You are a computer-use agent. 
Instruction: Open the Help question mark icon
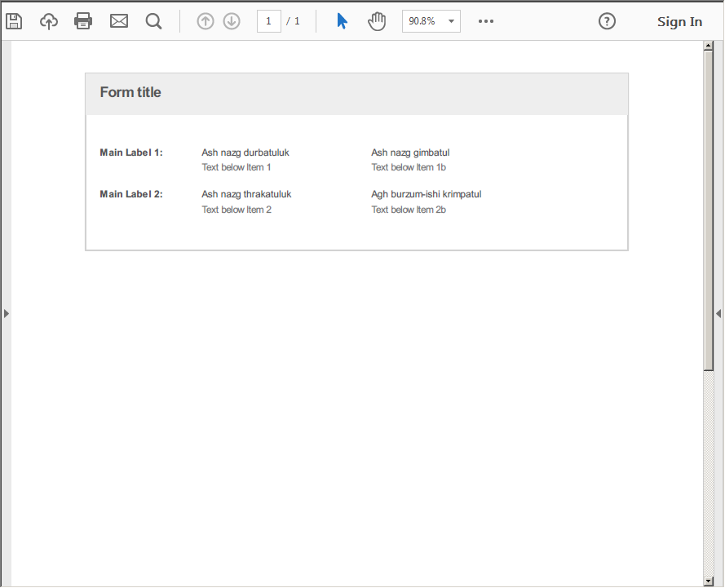tap(607, 21)
